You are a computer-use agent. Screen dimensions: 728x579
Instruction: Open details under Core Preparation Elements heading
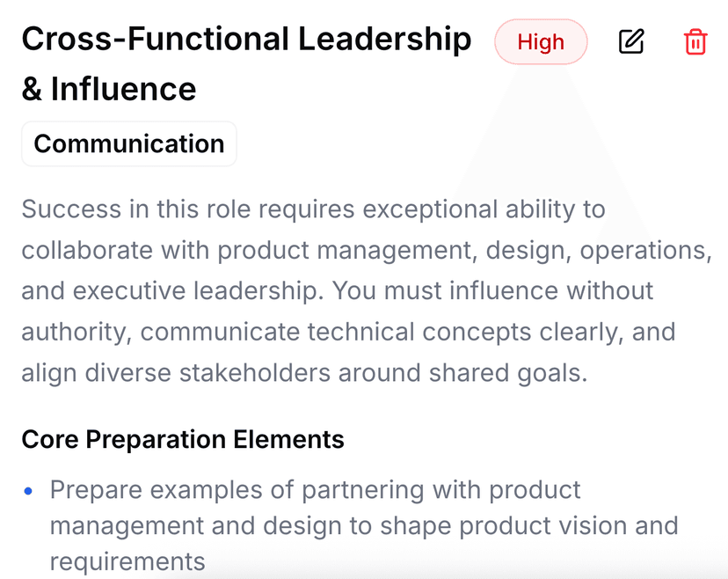coord(182,439)
